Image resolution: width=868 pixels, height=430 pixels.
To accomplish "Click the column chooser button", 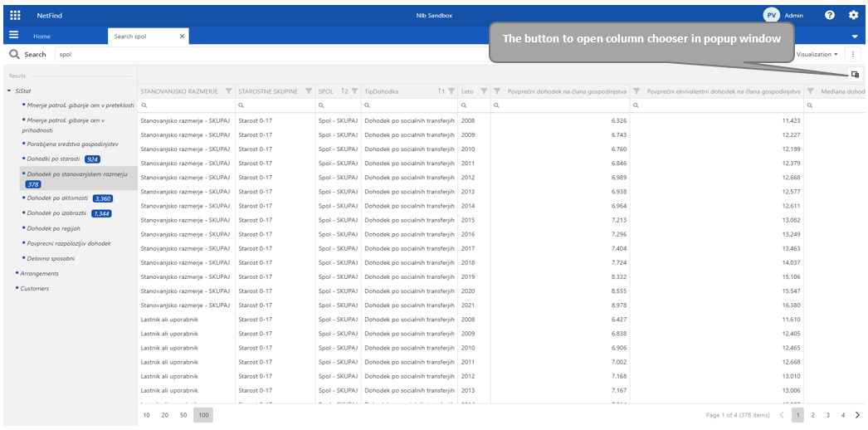I will tap(855, 75).
